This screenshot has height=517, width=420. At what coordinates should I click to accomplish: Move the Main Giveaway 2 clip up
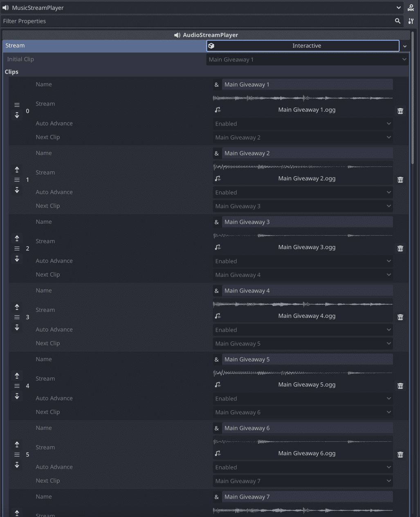[x=17, y=169]
